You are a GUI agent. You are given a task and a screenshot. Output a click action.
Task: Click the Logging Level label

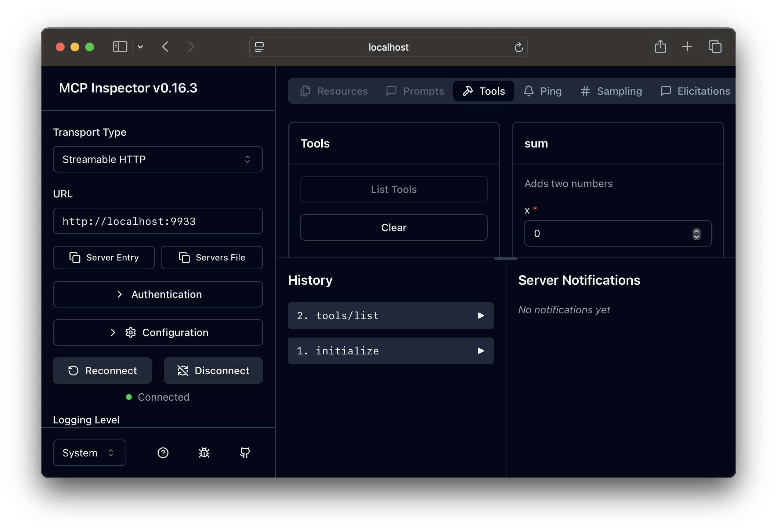click(86, 420)
